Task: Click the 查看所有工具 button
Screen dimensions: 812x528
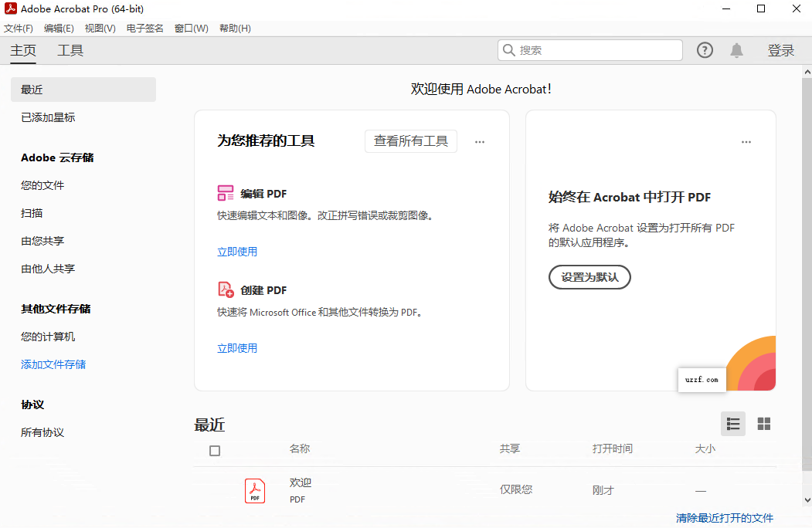Action: click(410, 141)
